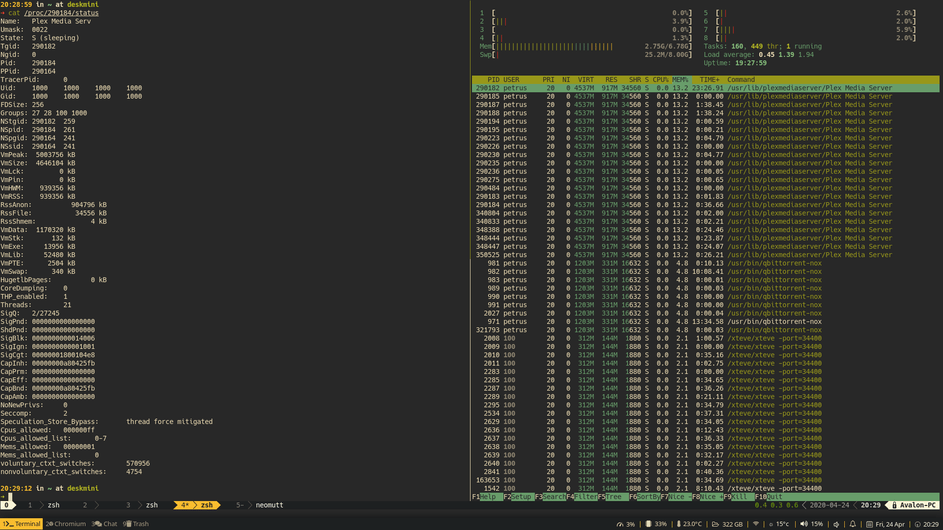Switch to the Chromium workspace

click(x=66, y=524)
